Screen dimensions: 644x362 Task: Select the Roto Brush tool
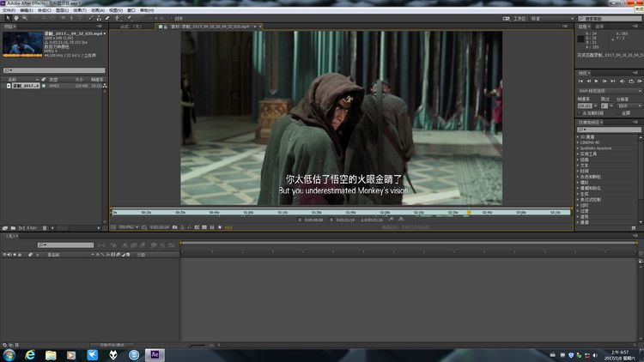[x=118, y=18]
